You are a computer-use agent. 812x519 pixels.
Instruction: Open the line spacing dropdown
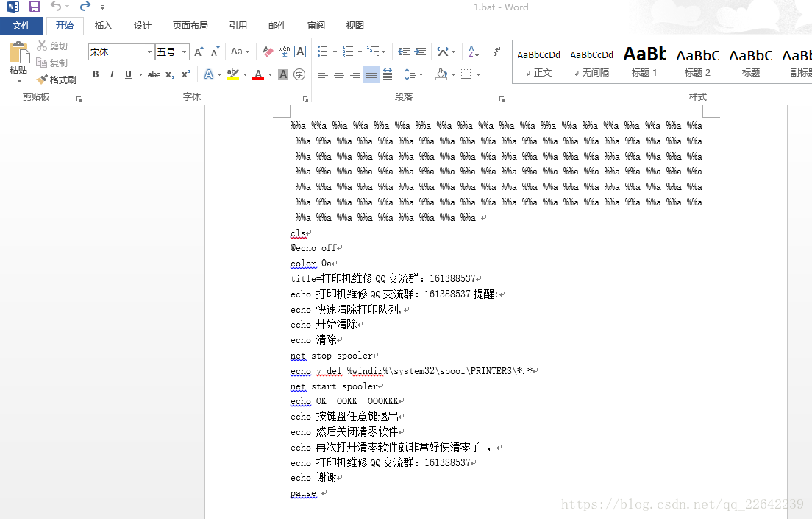(x=421, y=74)
